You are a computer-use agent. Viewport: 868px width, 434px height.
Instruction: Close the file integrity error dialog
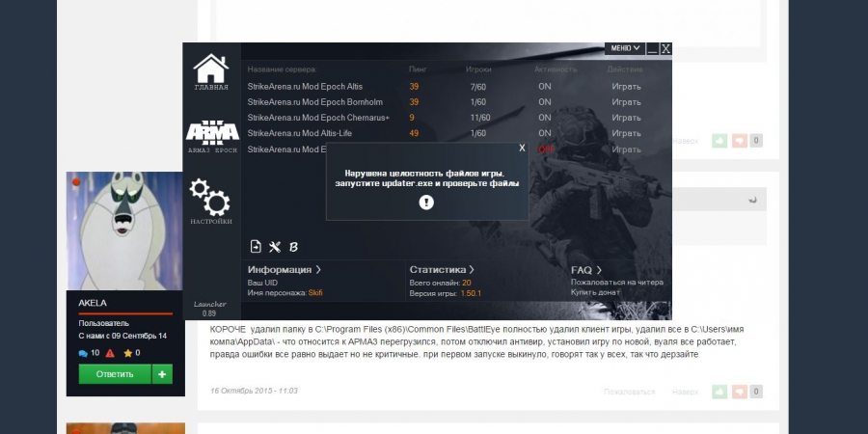[x=522, y=148]
